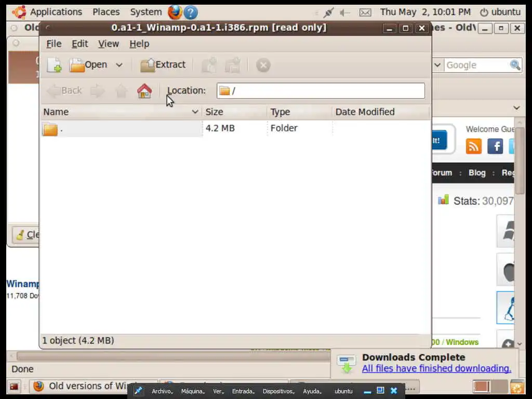Click status text '1 object (4.2 MB)'

[x=78, y=340]
